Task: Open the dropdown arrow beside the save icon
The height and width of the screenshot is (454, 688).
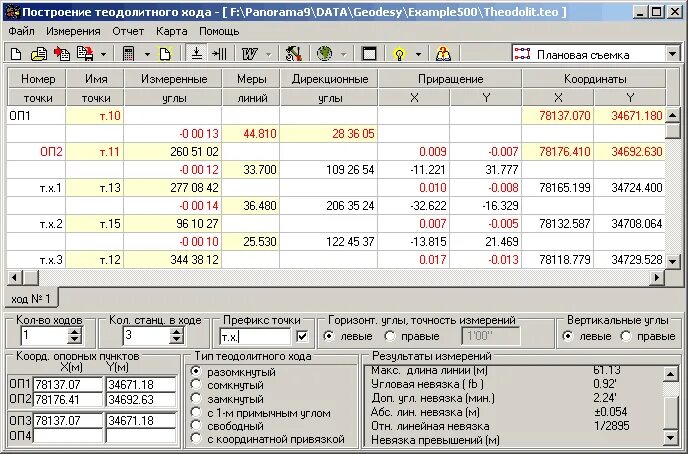Action: (103, 55)
